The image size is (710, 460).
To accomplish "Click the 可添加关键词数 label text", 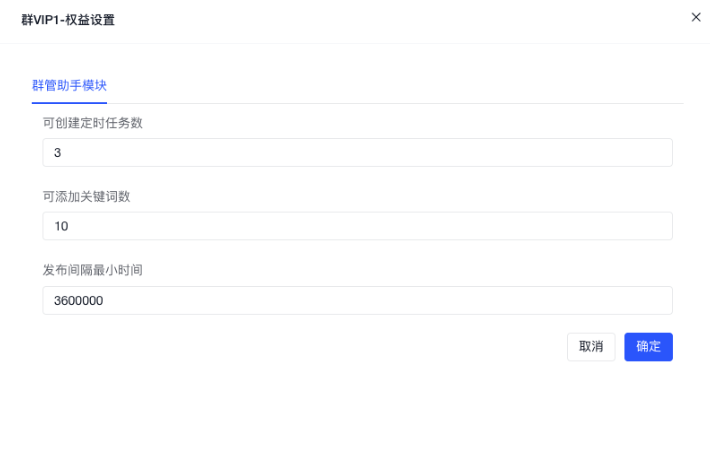I will pos(86,196).
